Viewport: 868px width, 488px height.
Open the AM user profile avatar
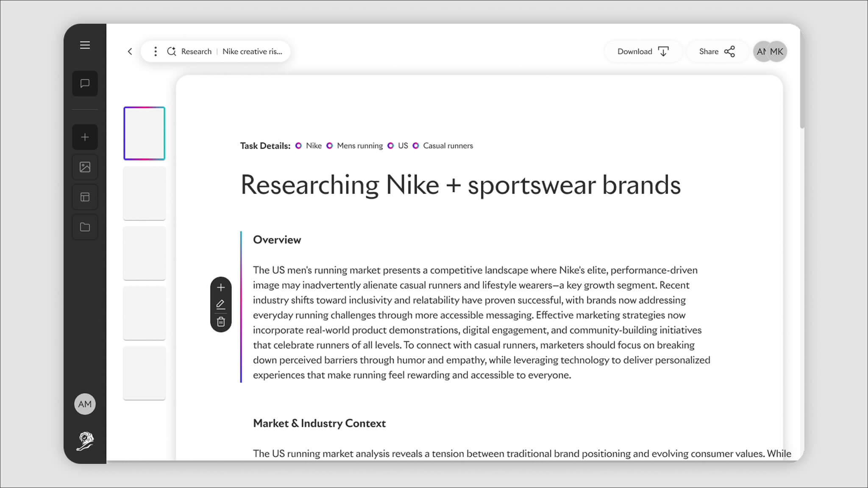85,404
